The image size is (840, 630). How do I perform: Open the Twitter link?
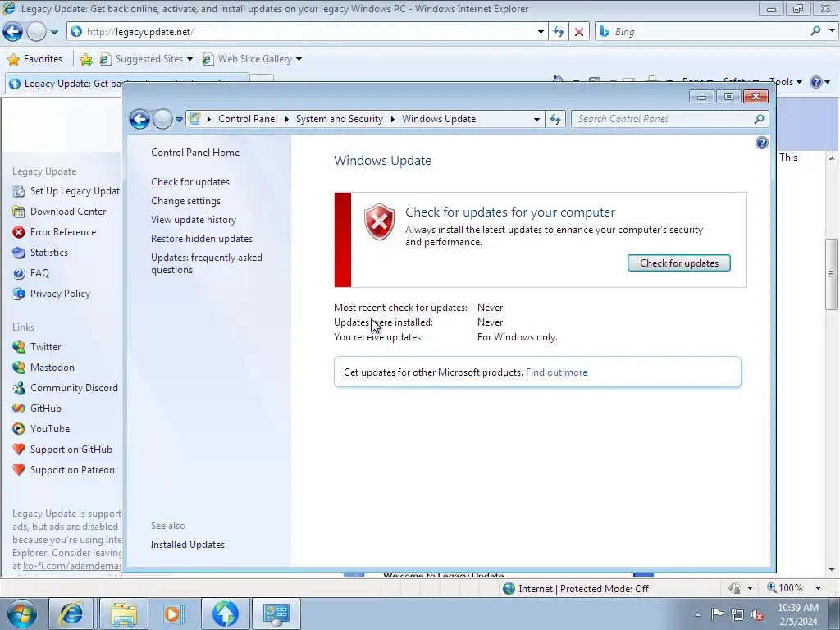click(45, 347)
